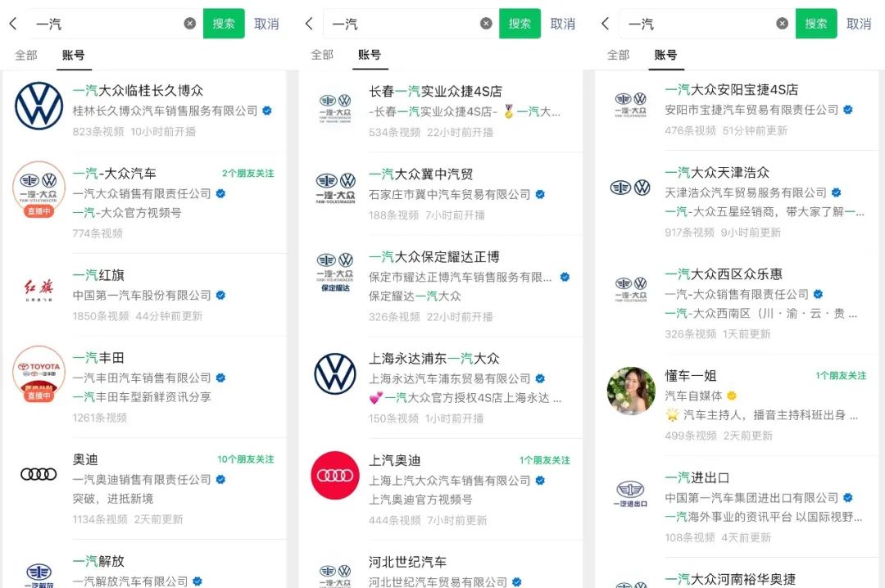Switch to 全部 tab in left panel

(x=26, y=56)
